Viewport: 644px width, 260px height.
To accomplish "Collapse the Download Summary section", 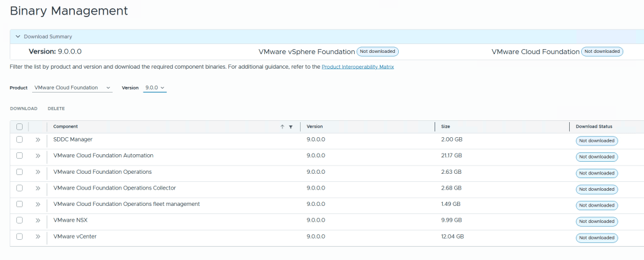I will (18, 37).
